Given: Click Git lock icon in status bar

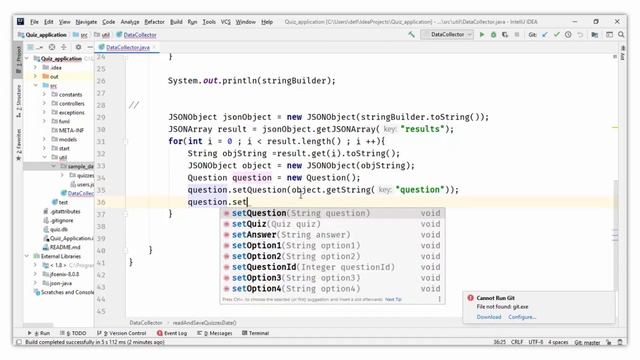Looking at the screenshot, I should (x=609, y=342).
